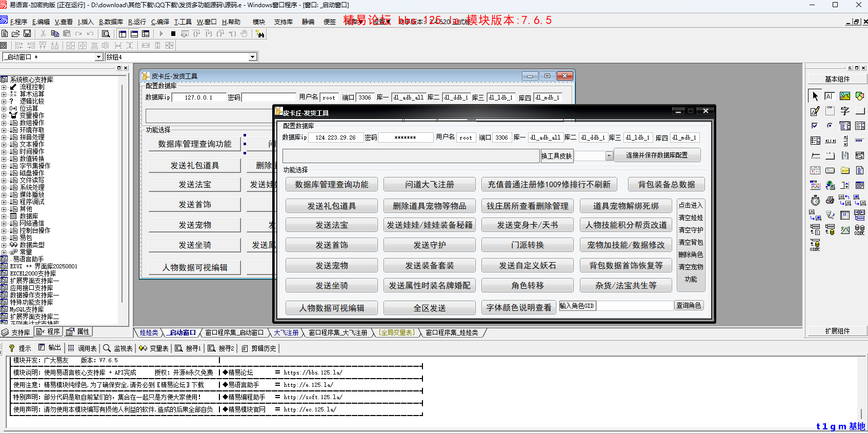Click the find magnifier toolbar icon

tap(106, 33)
